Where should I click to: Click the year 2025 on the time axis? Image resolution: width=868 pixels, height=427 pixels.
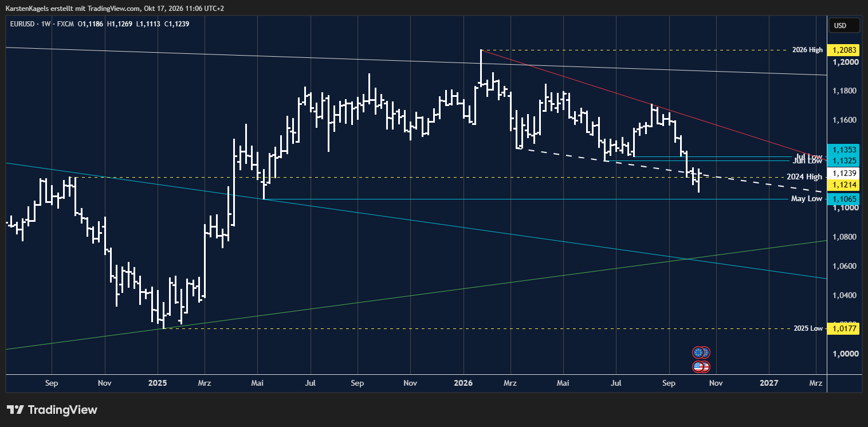[157, 382]
